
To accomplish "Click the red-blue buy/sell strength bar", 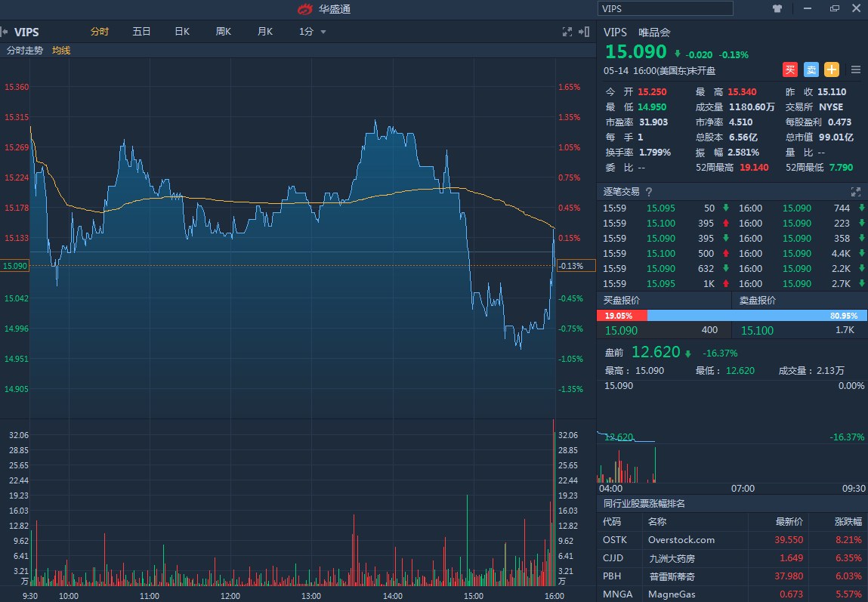I will [x=731, y=315].
